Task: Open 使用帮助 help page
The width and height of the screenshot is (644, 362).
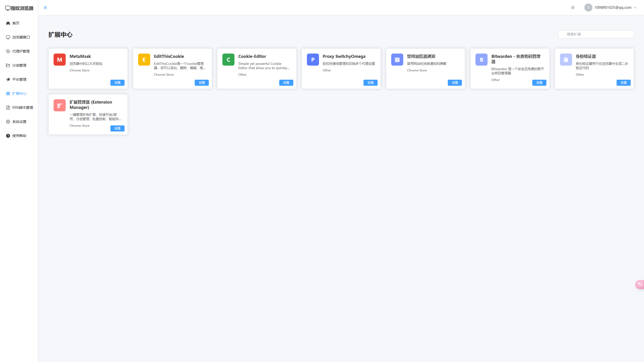Action: [19, 136]
